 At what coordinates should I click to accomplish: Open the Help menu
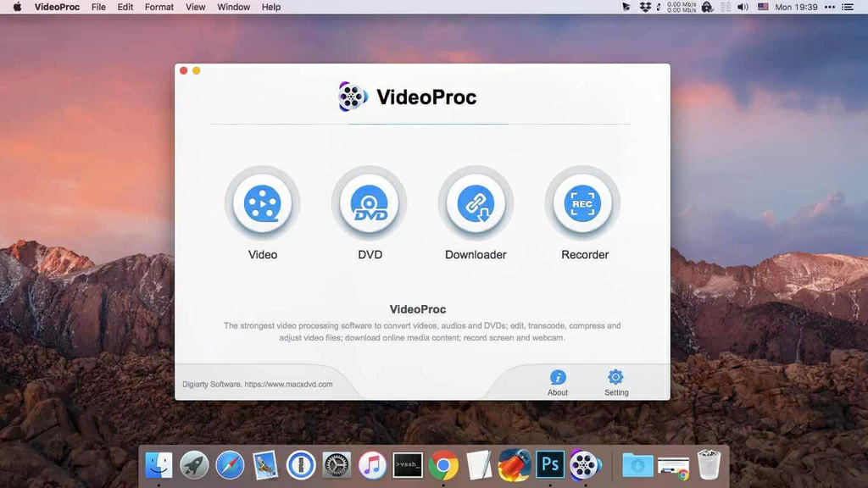pyautogui.click(x=271, y=7)
